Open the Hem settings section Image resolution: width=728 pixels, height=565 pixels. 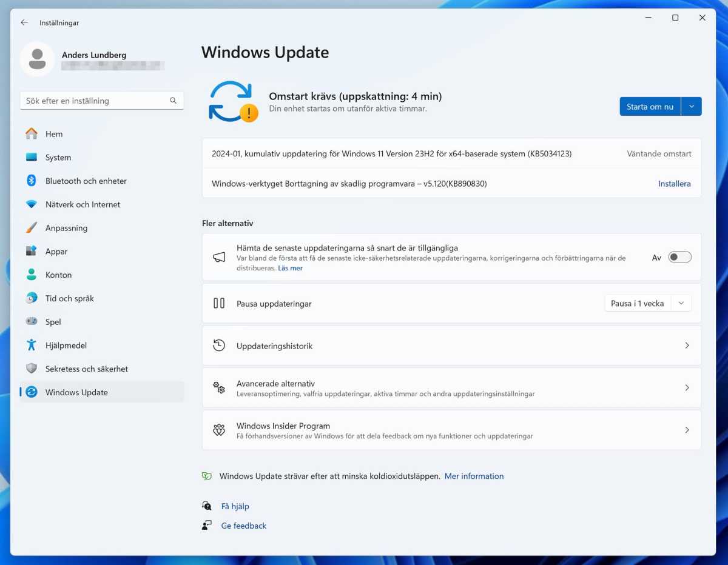click(x=102, y=134)
